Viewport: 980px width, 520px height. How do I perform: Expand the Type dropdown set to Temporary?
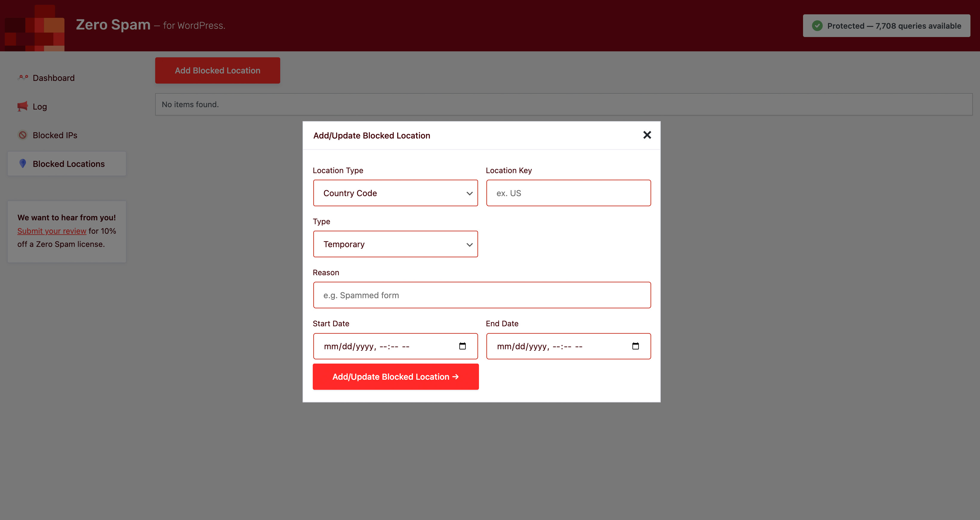coord(396,244)
